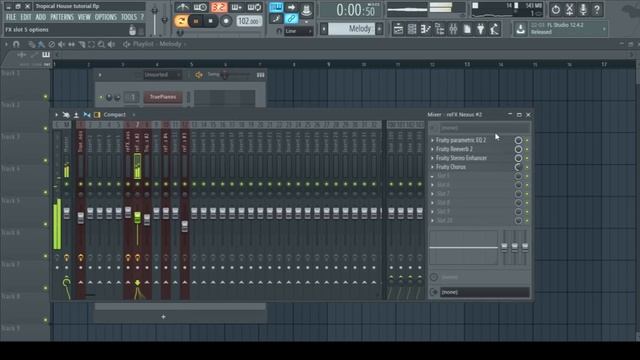Open Slot 10 options arrow
Screen dimensions: 640x360
pyautogui.click(x=432, y=221)
